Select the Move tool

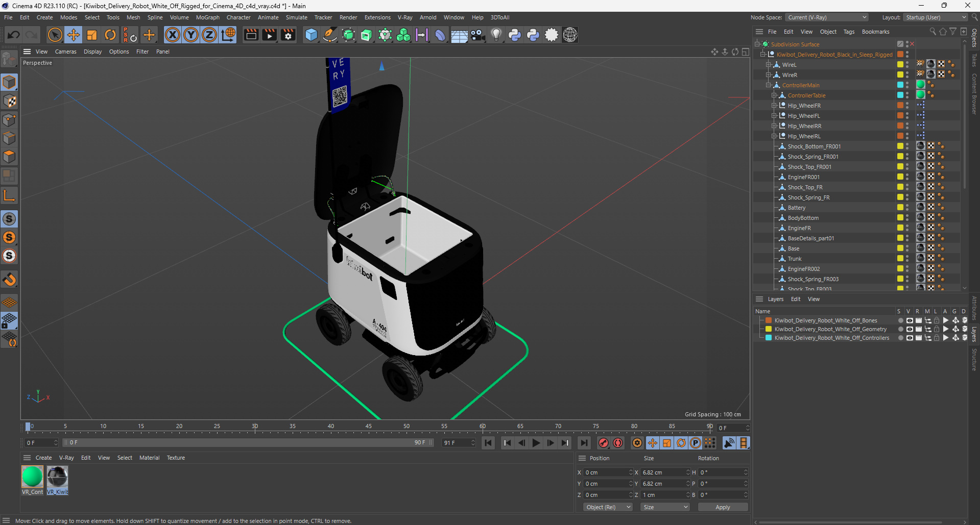(74, 35)
